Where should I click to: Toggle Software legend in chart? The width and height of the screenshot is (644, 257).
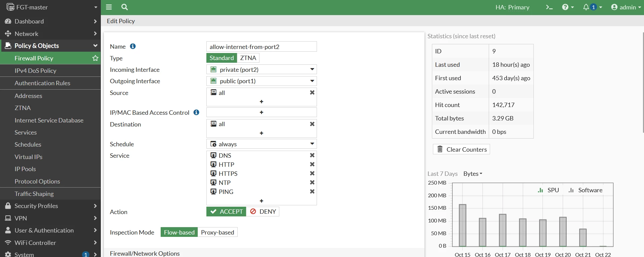click(586, 190)
